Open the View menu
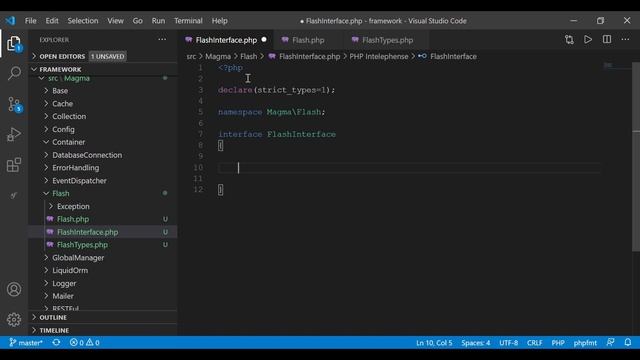The image size is (640, 360). click(x=116, y=21)
